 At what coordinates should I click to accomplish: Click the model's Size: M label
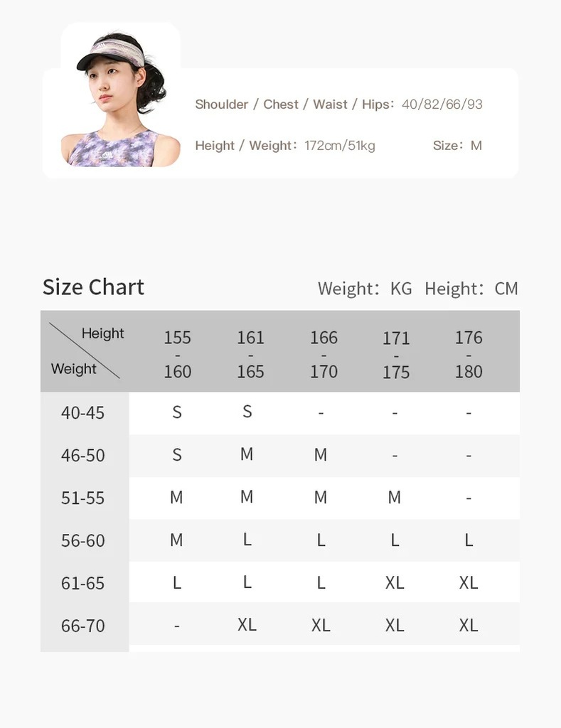(x=457, y=146)
